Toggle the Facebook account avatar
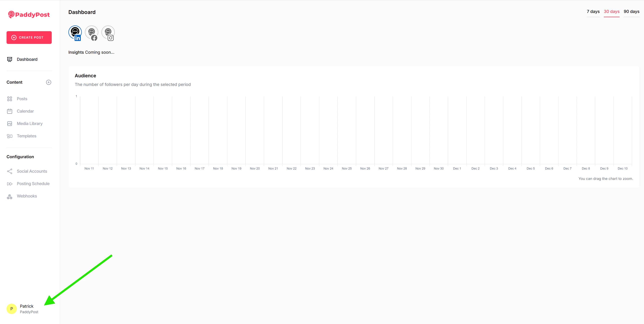 click(91, 33)
